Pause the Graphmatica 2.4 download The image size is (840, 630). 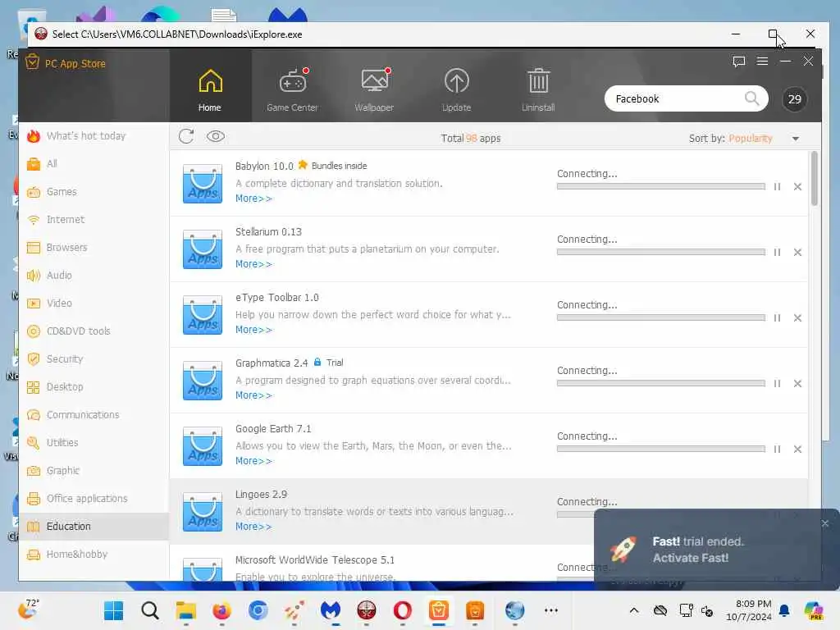(777, 384)
